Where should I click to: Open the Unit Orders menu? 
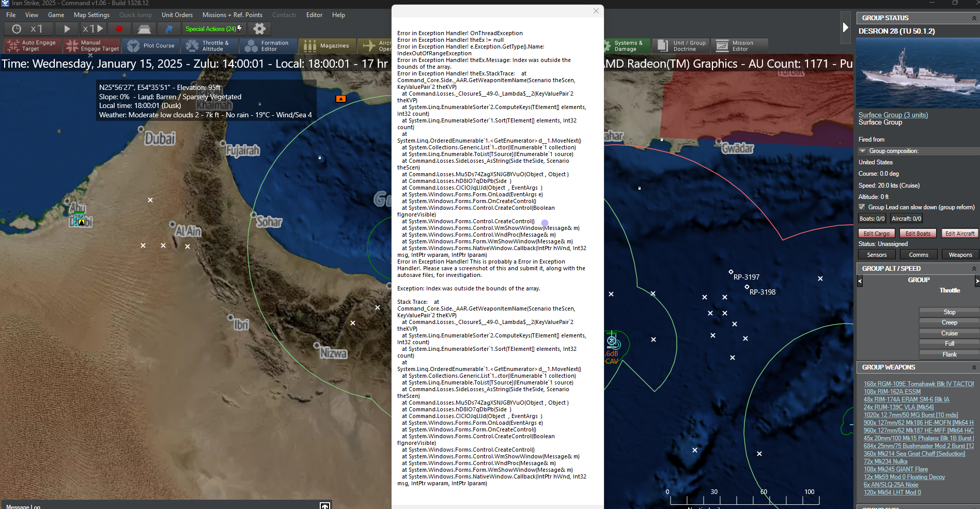point(177,15)
